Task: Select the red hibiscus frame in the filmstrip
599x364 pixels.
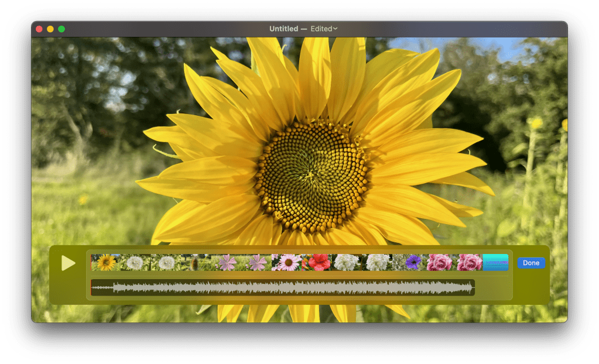Action: [x=319, y=263]
